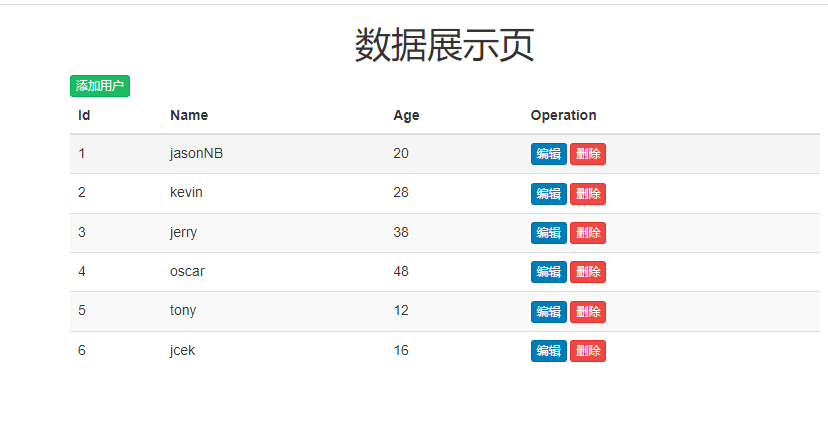Click the 数据展示页 page heading
The height and width of the screenshot is (421, 828).
(444, 45)
